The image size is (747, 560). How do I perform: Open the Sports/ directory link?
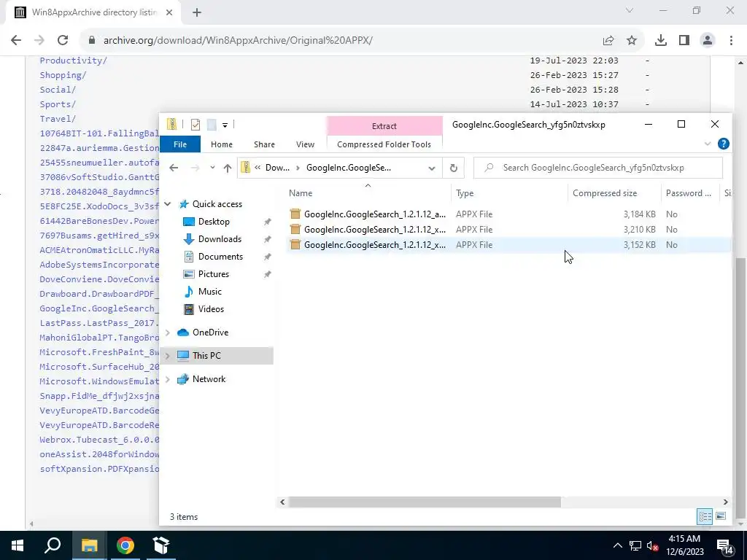click(58, 104)
